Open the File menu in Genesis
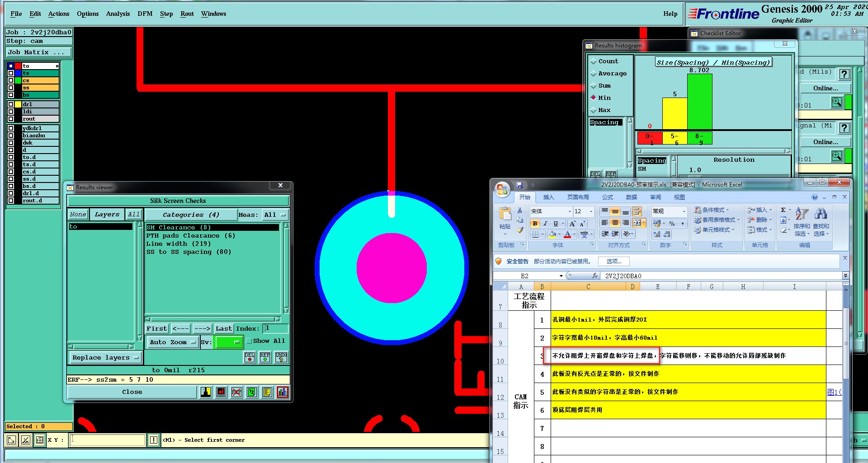This screenshot has height=463, width=868. (16, 14)
